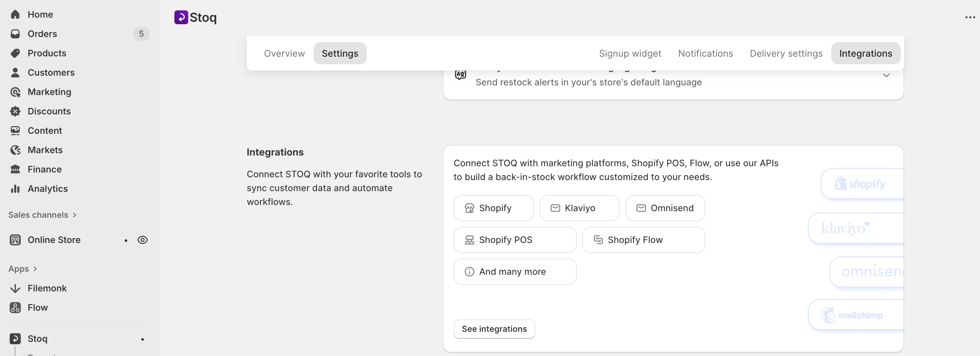Expand the restock alerts language panel
The width and height of the screenshot is (980, 356).
(x=886, y=76)
